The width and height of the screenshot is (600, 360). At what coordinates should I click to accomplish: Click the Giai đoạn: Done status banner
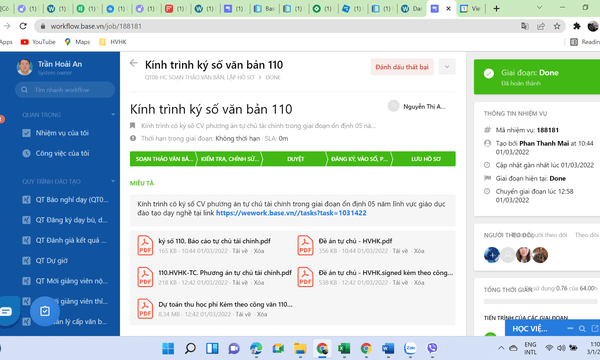(x=537, y=77)
